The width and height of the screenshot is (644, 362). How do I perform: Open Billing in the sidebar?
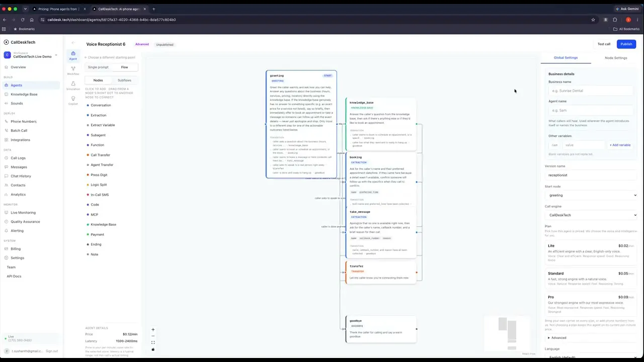tap(16, 248)
